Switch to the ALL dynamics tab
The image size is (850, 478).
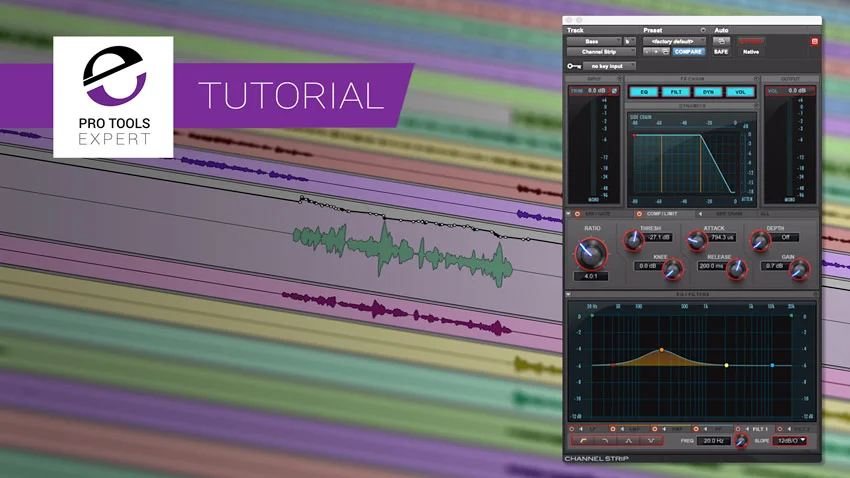(764, 214)
